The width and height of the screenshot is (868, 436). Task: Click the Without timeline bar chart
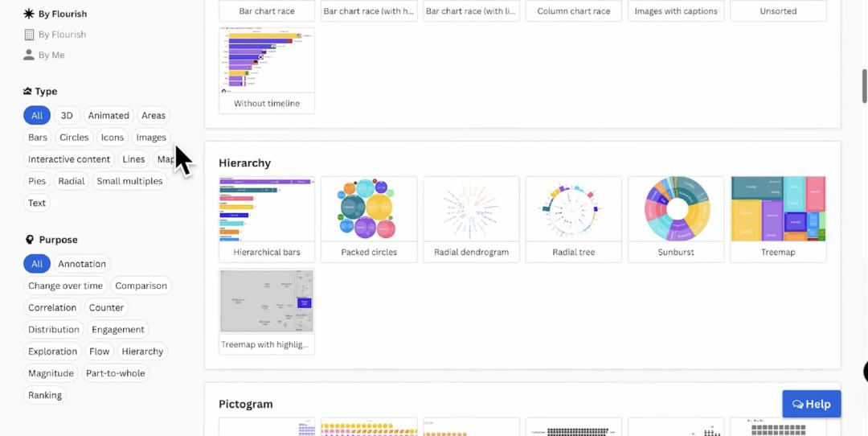pyautogui.click(x=267, y=70)
